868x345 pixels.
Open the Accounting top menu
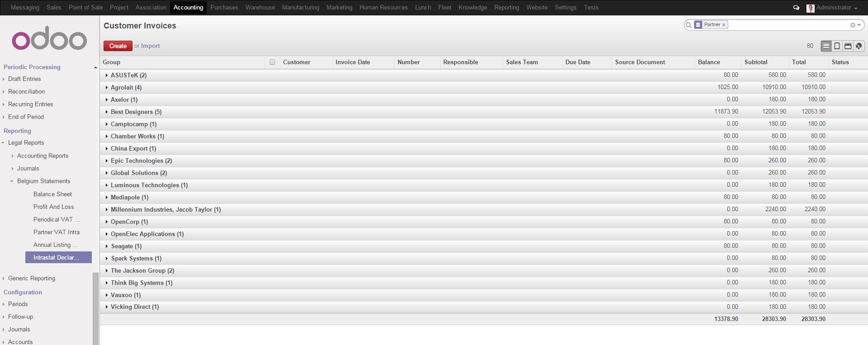pos(188,8)
